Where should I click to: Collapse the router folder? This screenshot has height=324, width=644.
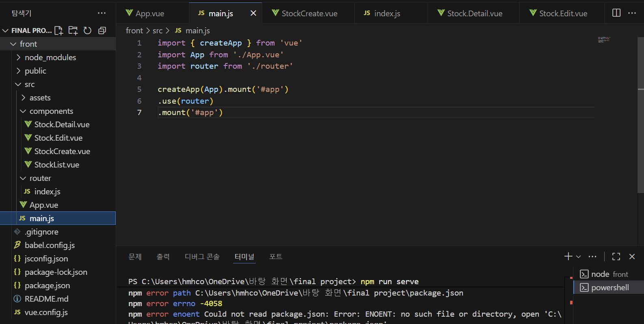click(x=40, y=178)
